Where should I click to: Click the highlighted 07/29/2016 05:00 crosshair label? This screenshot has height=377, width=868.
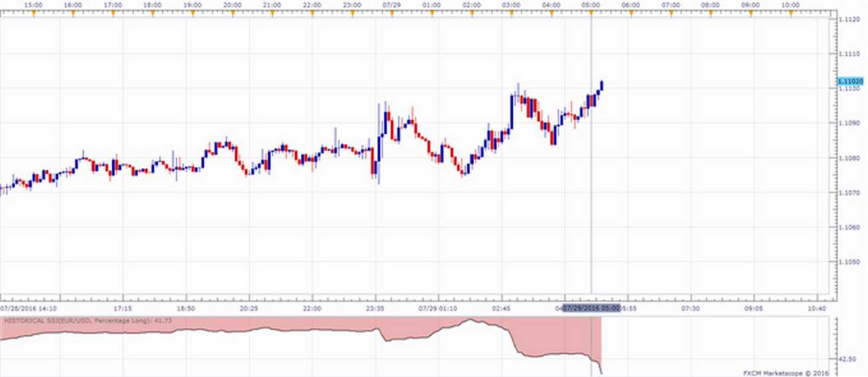tap(592, 308)
